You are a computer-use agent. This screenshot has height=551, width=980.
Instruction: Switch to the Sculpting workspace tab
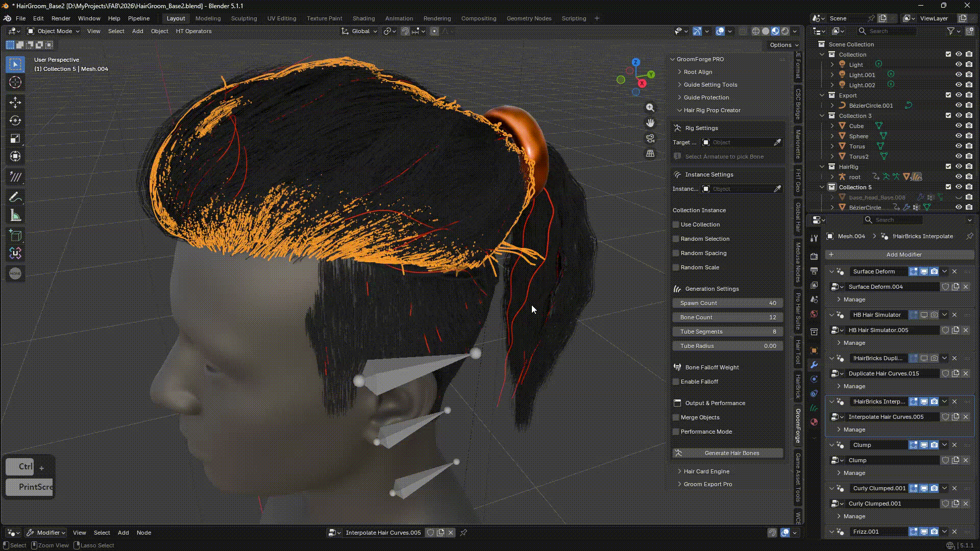coord(244,18)
